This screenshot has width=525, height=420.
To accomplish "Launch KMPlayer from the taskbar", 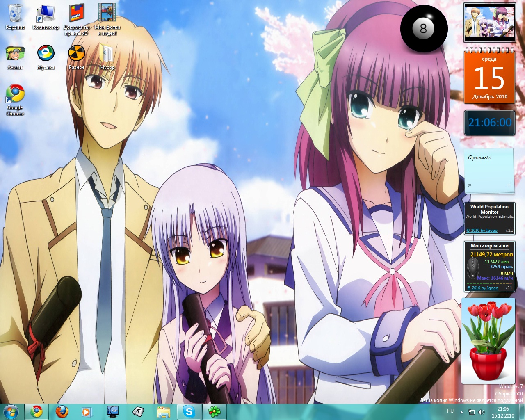I will [112, 412].
